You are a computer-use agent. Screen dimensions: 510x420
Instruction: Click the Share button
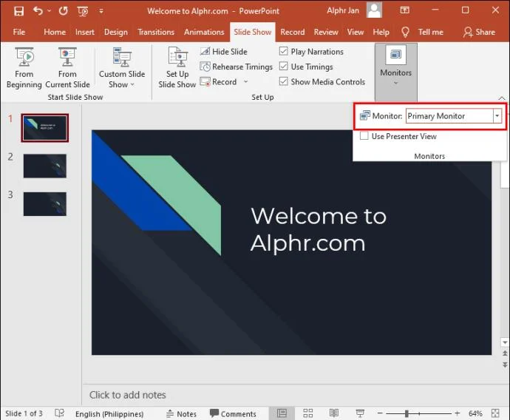480,32
